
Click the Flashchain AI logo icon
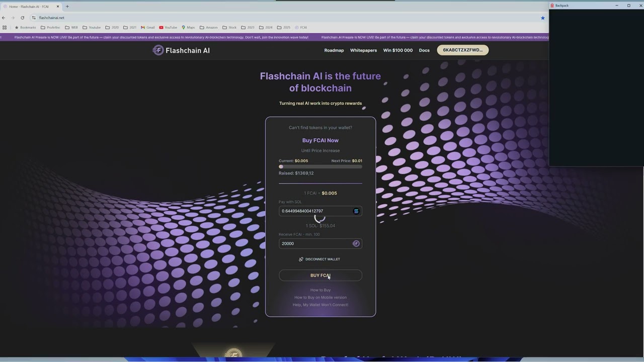pos(158,50)
